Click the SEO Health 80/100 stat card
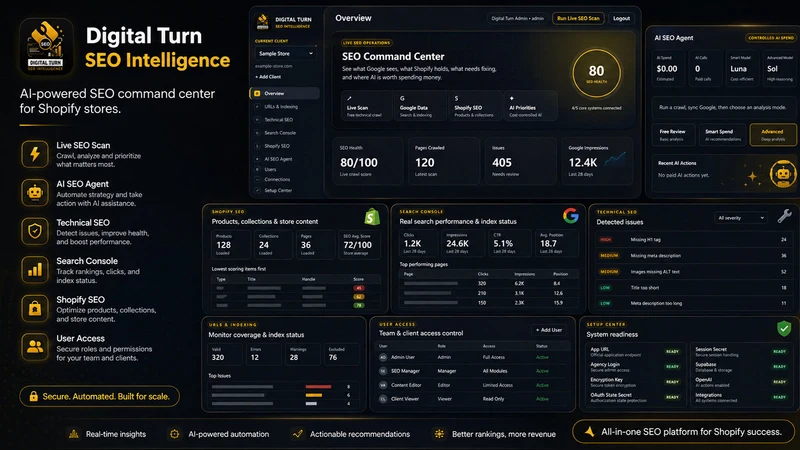The height and width of the screenshot is (450, 800). (367, 161)
